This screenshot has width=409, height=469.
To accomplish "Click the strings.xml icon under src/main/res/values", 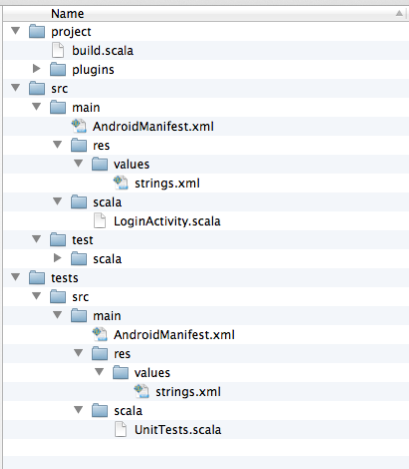I will pos(120,183).
